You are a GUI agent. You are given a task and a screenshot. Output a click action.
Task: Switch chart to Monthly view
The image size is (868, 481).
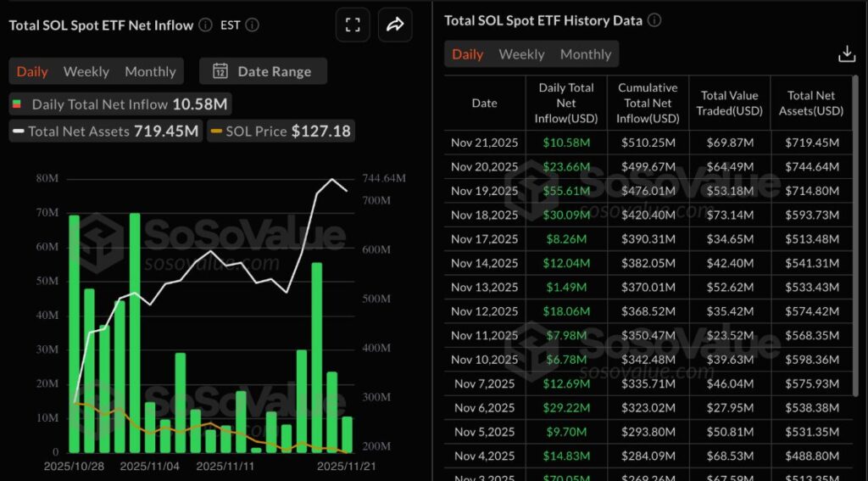150,71
